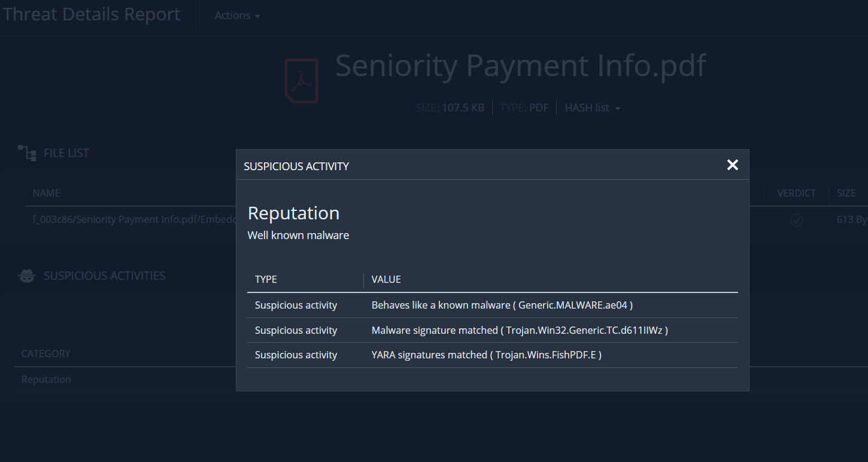Click the Seniority Payment Info.pdf heading
Viewport: 868px width, 462px height.
520,65
